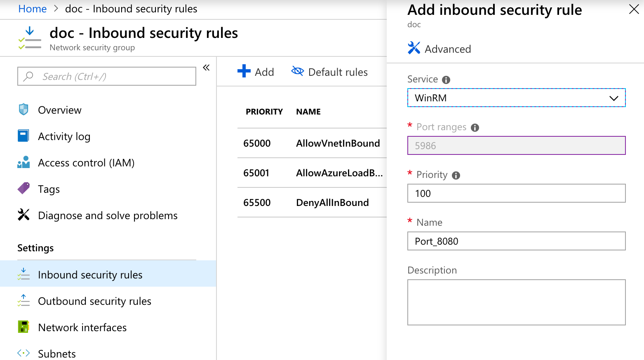Screen dimensions: 644x360
Task: Click doc - Inbound security rules breadcrumb
Action: click(x=131, y=9)
